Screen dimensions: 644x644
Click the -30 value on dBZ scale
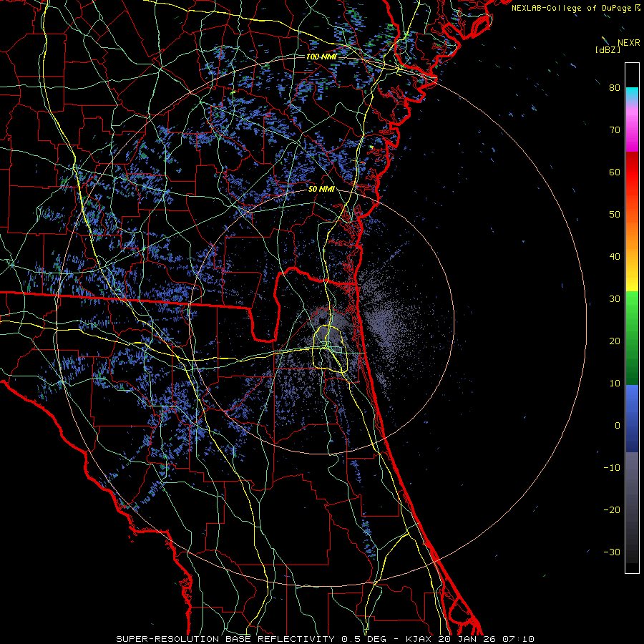pyautogui.click(x=612, y=552)
